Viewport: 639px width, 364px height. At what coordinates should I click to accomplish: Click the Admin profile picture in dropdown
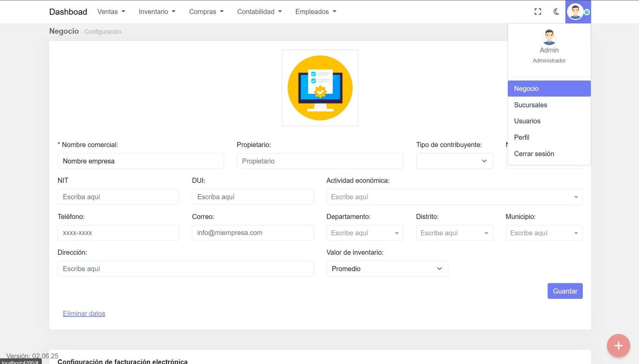(x=549, y=37)
